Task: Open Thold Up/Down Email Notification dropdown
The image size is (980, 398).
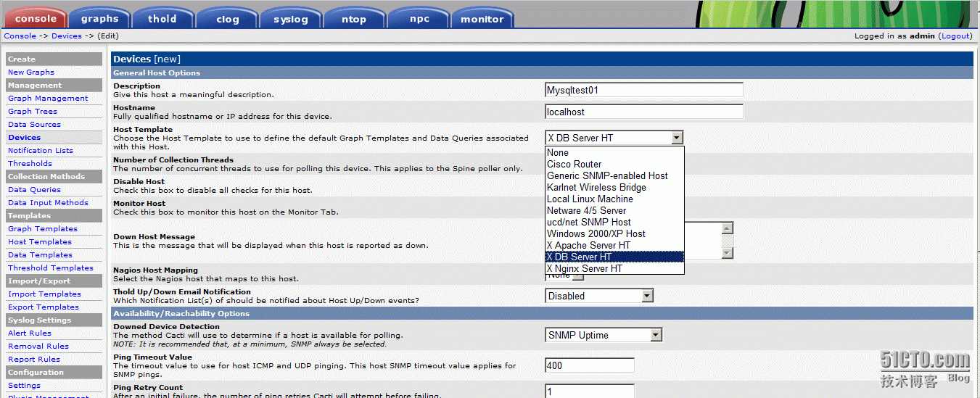Action: coord(599,296)
